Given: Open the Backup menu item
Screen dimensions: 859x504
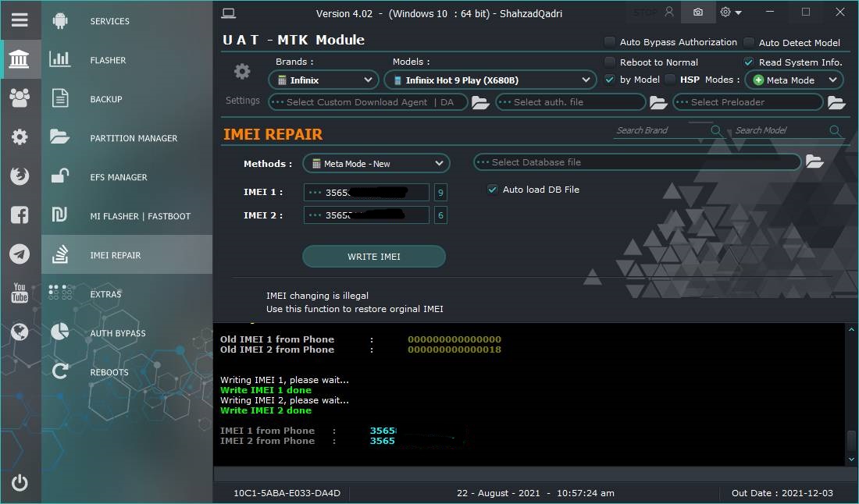Looking at the screenshot, I should [127, 98].
